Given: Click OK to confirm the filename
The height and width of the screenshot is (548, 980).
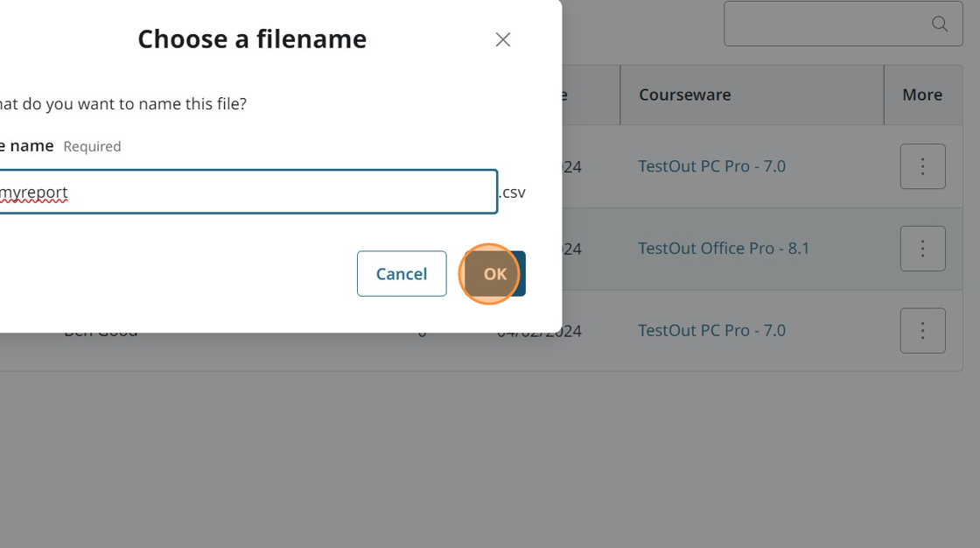Looking at the screenshot, I should click(495, 274).
